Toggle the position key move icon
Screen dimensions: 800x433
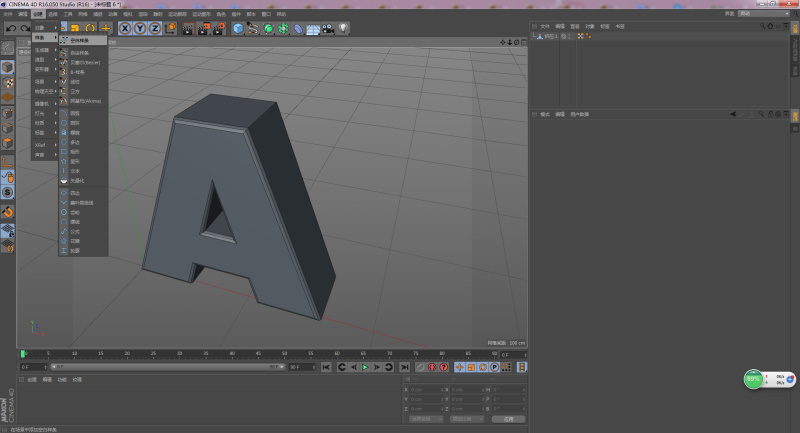click(x=459, y=367)
